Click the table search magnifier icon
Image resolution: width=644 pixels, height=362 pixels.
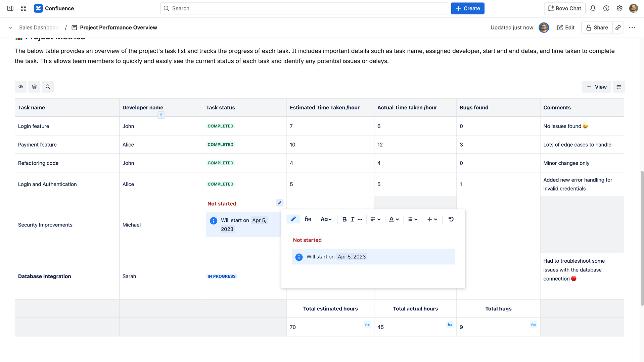click(x=48, y=87)
